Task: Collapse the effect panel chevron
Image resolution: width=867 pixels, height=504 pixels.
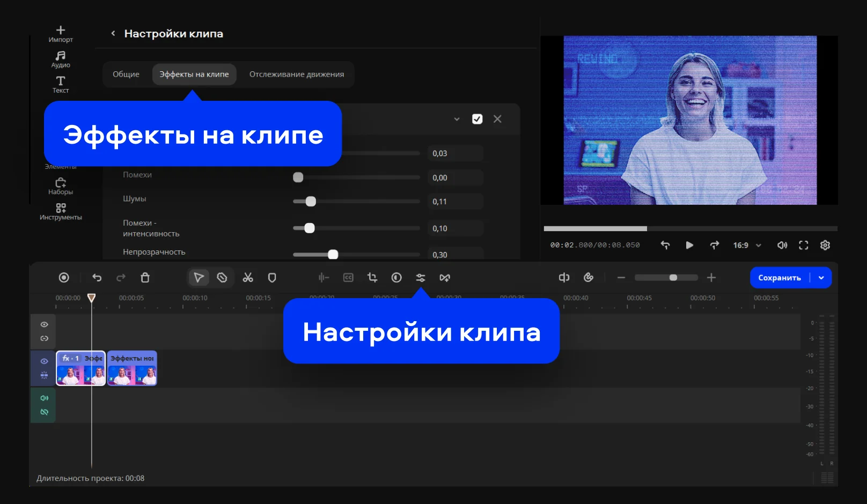Action: coord(457,119)
